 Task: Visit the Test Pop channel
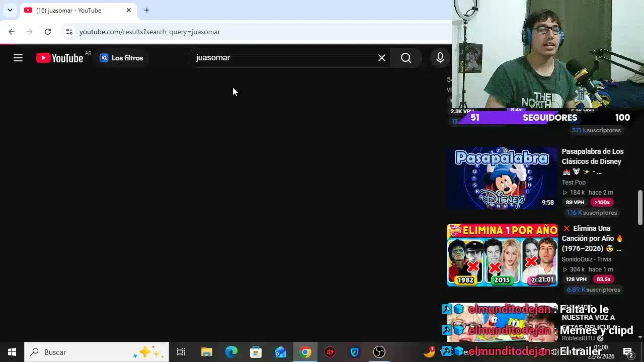[x=574, y=183]
